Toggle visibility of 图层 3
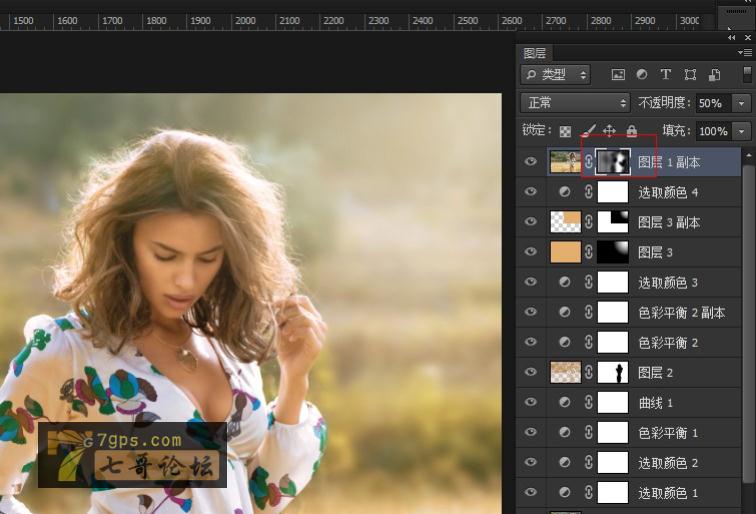The image size is (756, 514). click(x=530, y=251)
